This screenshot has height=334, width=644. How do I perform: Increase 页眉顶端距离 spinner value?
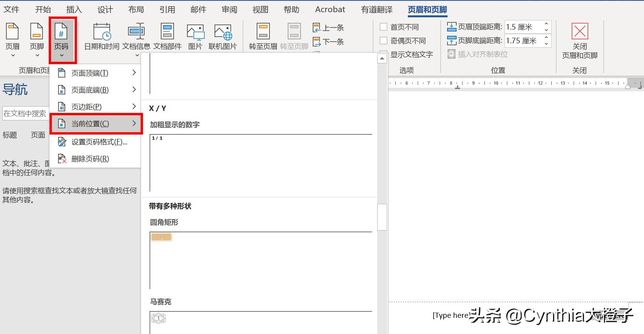546,24
